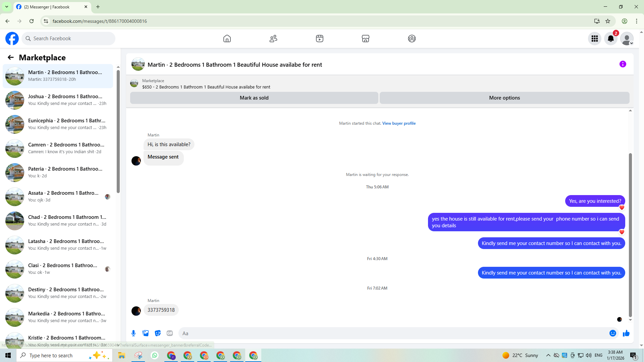This screenshot has height=362, width=644.
Task: Show hidden system tray icons
Action: point(548,355)
